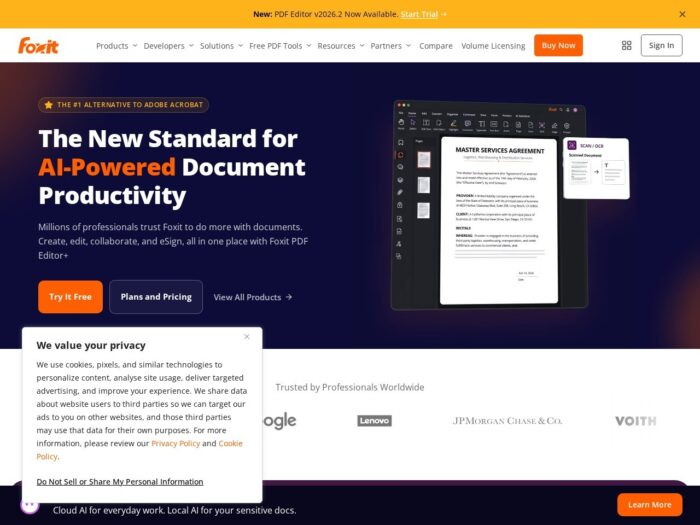Click the Scan / OCR card
The image size is (700, 525).
coord(596,168)
